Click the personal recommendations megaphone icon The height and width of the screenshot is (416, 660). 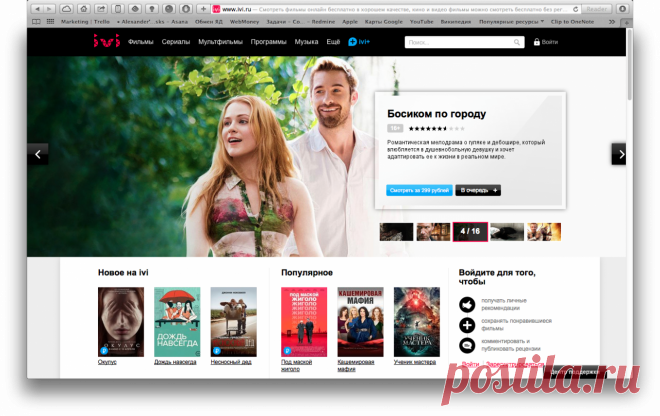click(x=467, y=304)
